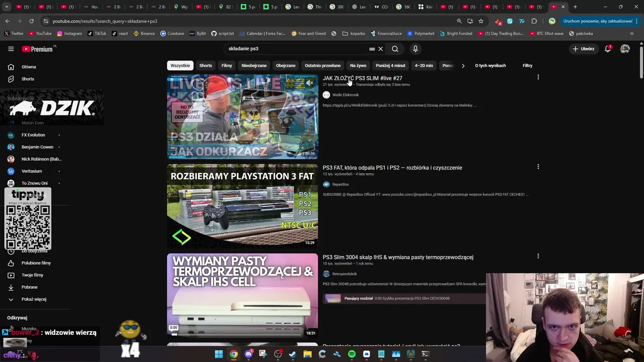Open the Coinbase bookmark
The height and width of the screenshot is (362, 644).
[x=172, y=34]
